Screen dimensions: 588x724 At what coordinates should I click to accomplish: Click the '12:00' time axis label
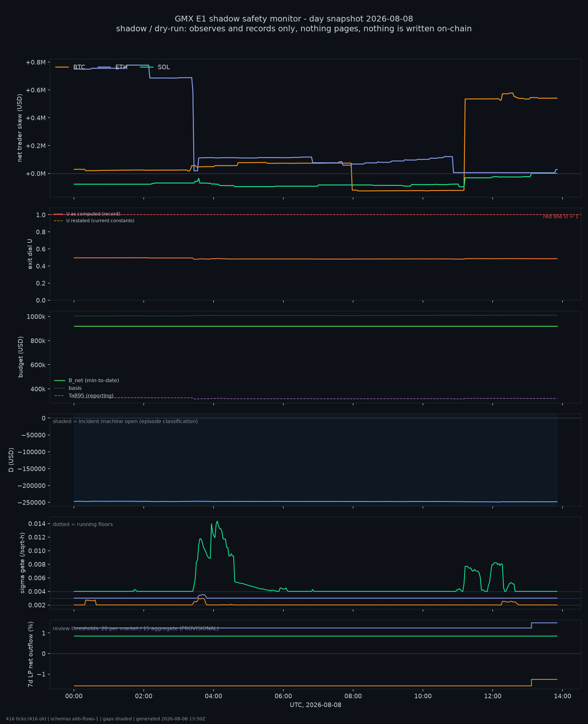click(492, 696)
